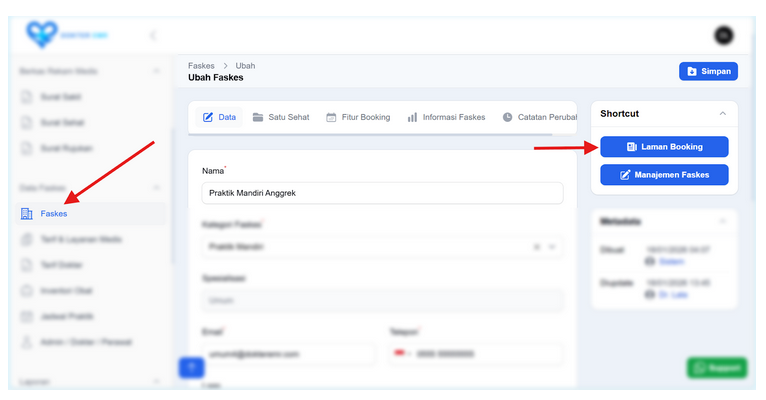This screenshot has width=766, height=400.
Task: Click the icon inside Laman Booking button
Action: [632, 147]
